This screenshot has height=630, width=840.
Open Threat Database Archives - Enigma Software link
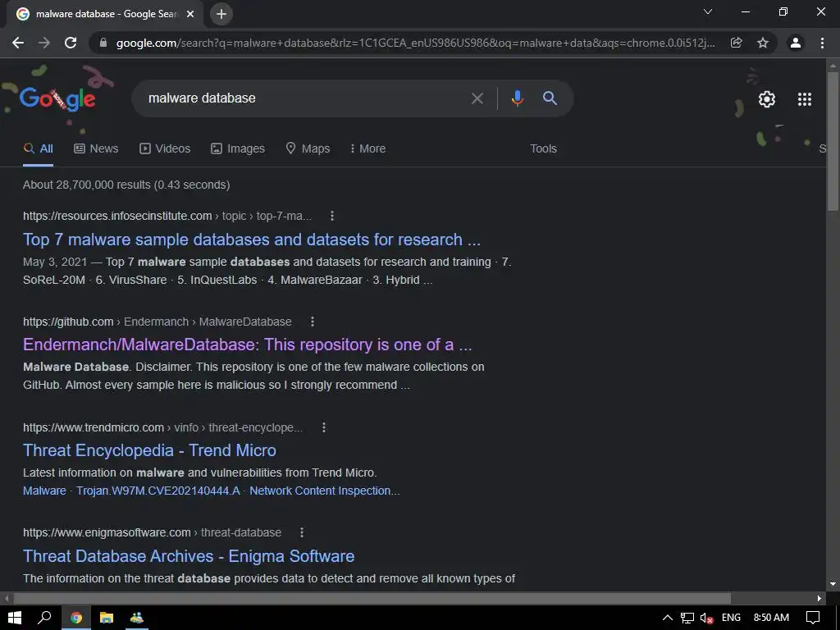[x=189, y=555]
